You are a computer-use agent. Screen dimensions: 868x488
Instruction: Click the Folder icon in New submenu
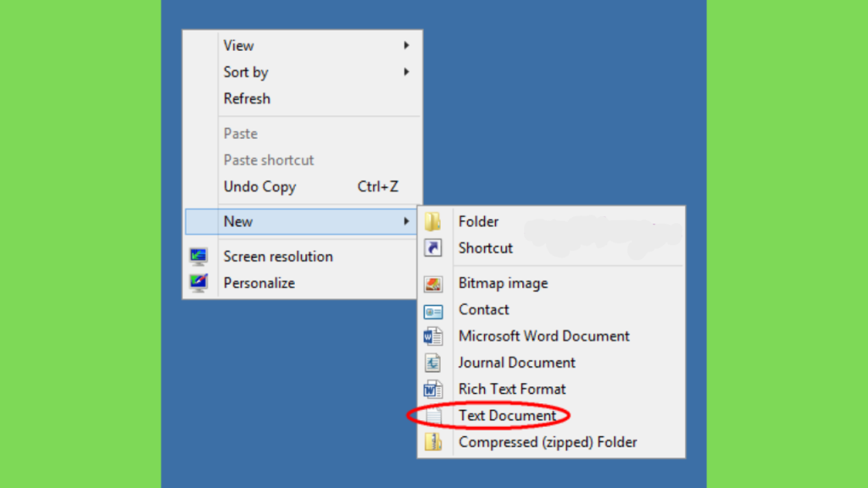(433, 221)
